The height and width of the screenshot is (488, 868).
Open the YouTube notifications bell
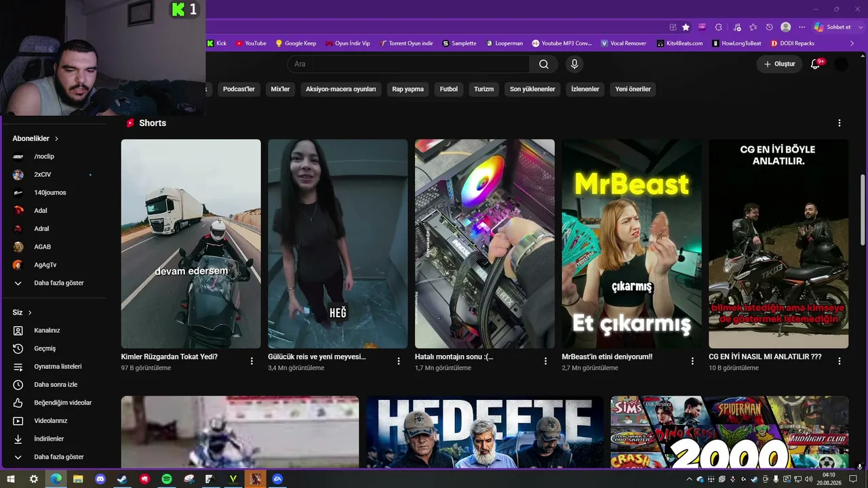[816, 64]
